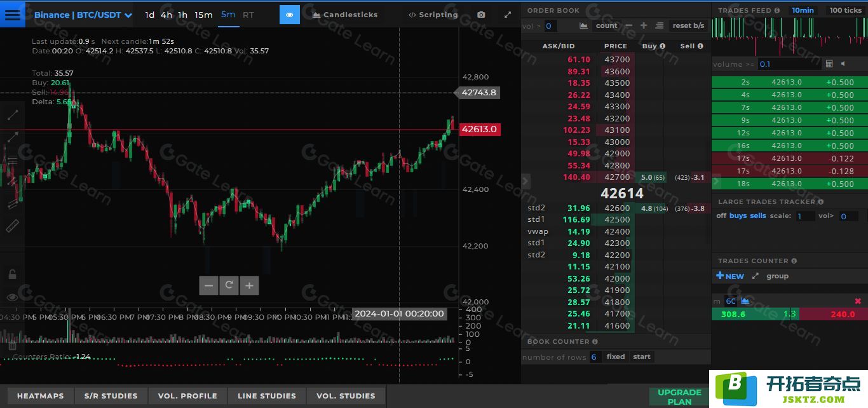Click the 42700 ask price row
This screenshot has height=408, width=868.
[x=616, y=177]
